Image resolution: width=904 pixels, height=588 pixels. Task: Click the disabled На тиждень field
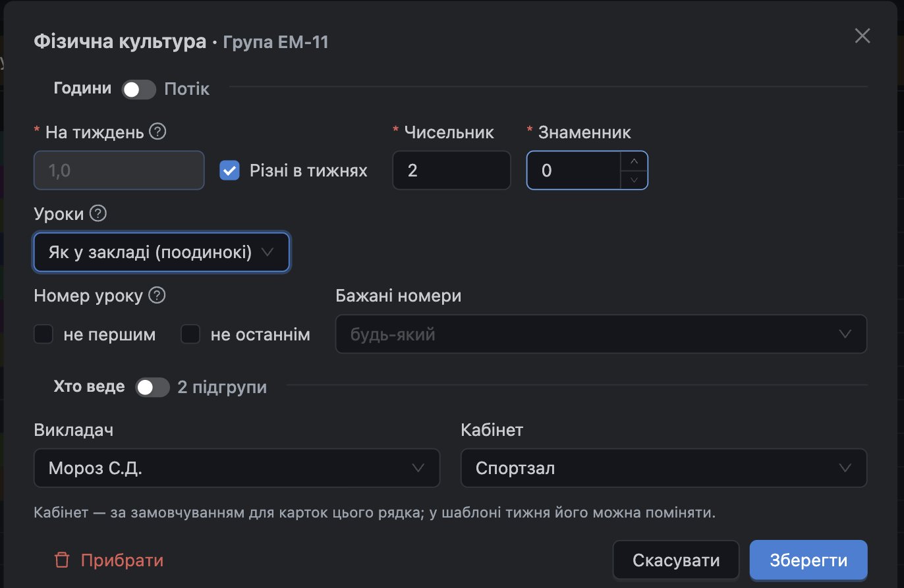coord(119,171)
